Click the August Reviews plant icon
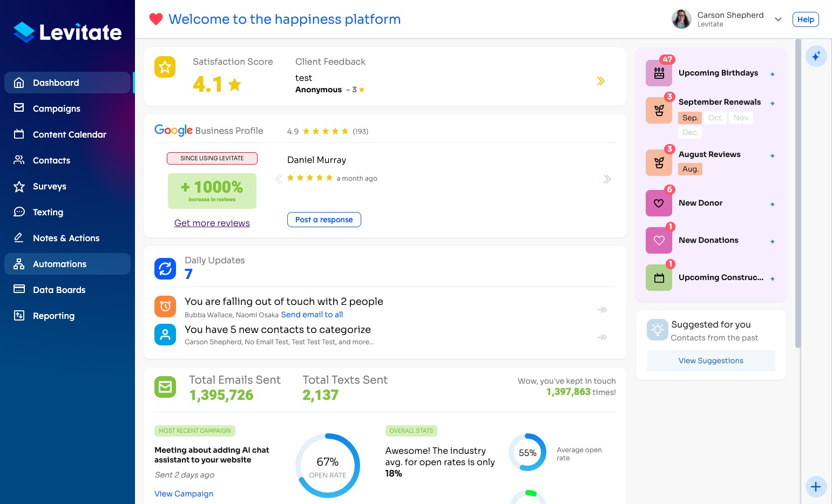Image resolution: width=832 pixels, height=504 pixels. tap(659, 163)
